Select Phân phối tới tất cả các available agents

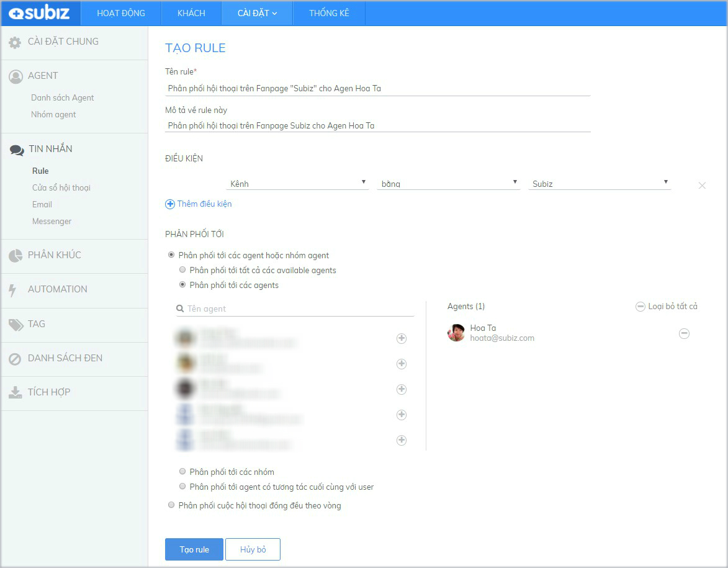[182, 269]
